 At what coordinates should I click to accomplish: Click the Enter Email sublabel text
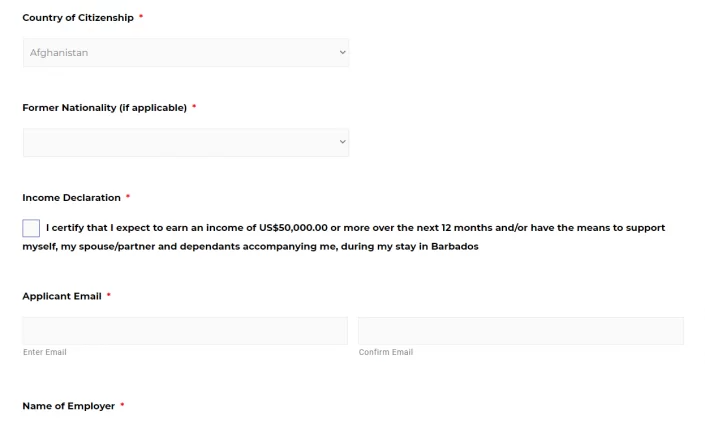pos(45,352)
